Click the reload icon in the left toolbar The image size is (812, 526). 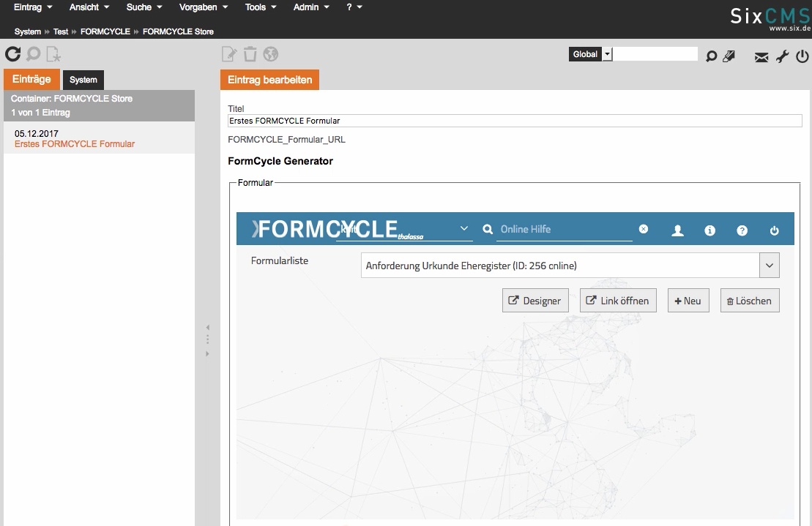12,54
